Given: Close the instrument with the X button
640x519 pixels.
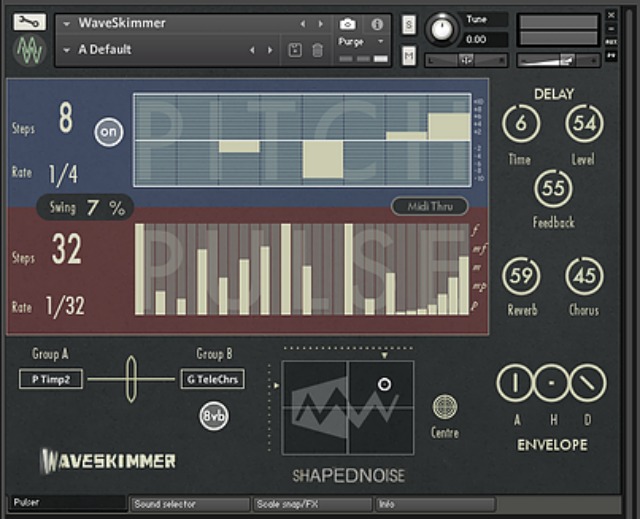Looking at the screenshot, I should (611, 16).
